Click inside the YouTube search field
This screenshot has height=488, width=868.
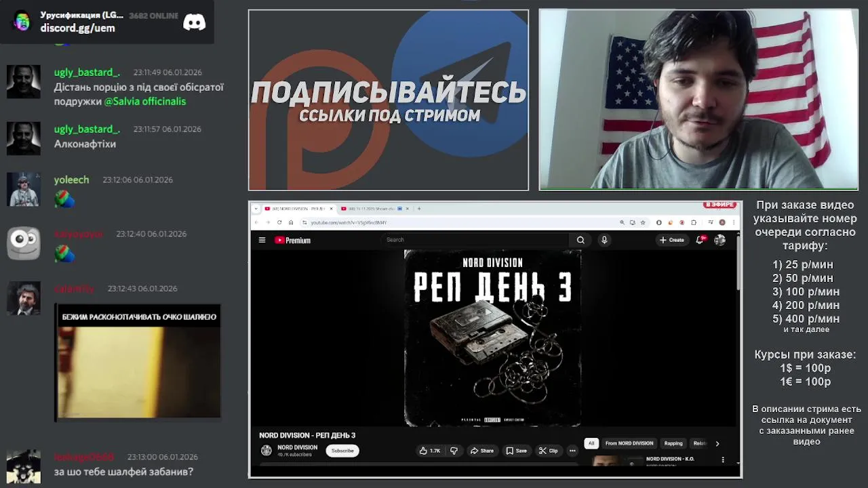pos(477,240)
